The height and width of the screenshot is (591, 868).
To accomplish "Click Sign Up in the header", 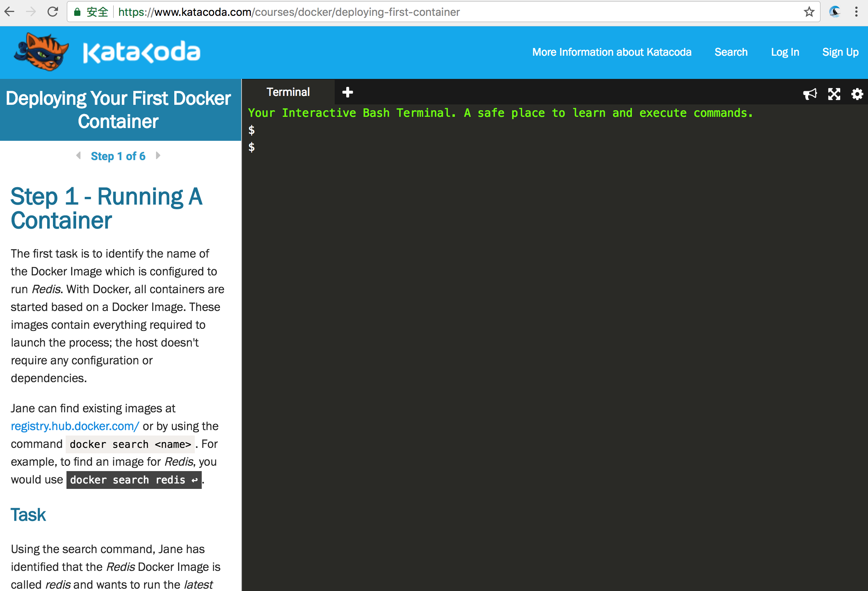I will [841, 52].
